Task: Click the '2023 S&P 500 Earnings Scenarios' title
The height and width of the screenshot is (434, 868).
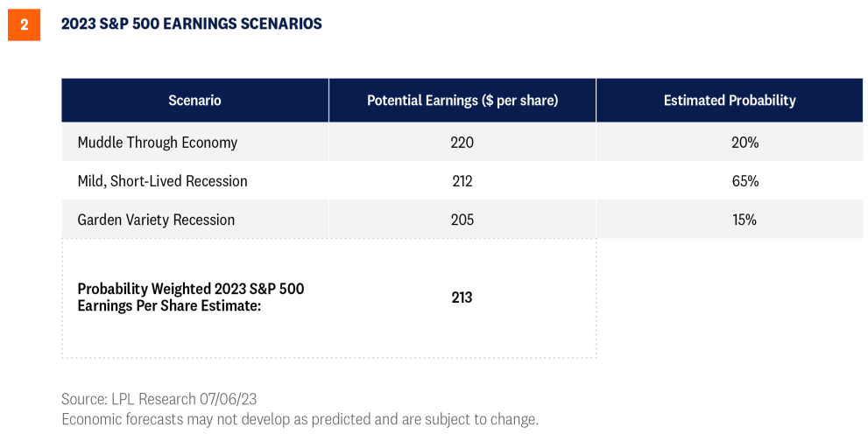Action: [x=191, y=24]
